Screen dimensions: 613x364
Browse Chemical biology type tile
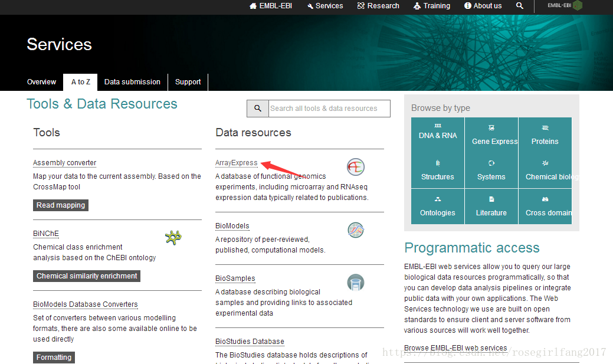pos(545,170)
